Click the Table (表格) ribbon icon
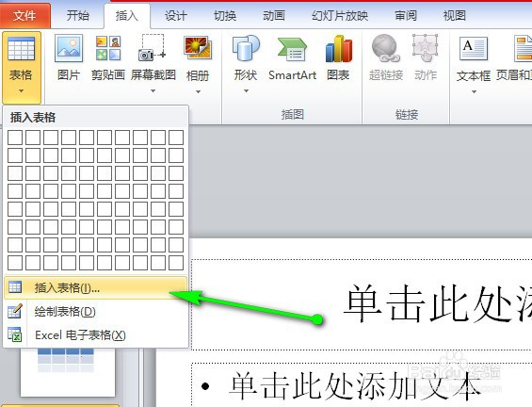 coord(21,50)
